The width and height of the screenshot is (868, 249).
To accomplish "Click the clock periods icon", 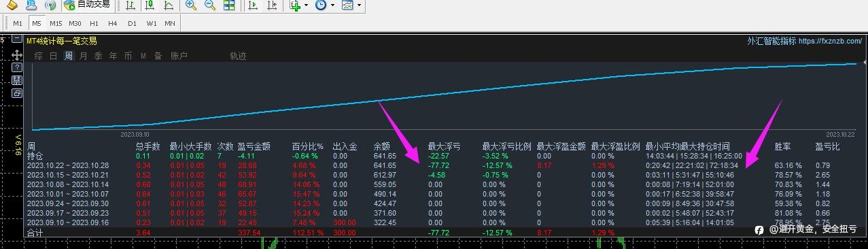I will (320, 5).
